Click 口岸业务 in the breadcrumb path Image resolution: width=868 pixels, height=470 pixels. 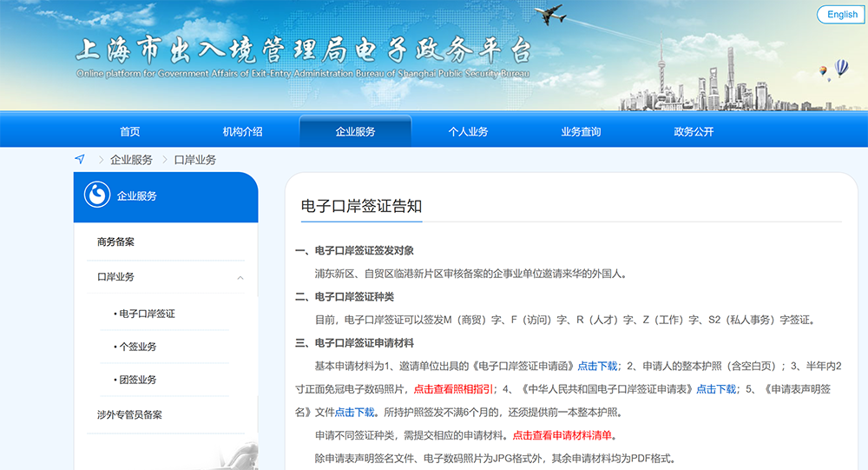(x=195, y=160)
